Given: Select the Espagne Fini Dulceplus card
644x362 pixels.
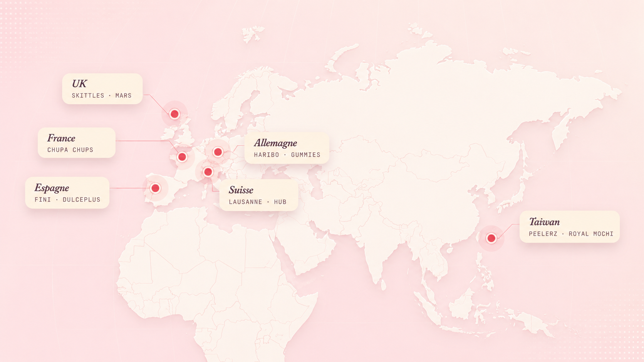Looking at the screenshot, I should pos(67,193).
